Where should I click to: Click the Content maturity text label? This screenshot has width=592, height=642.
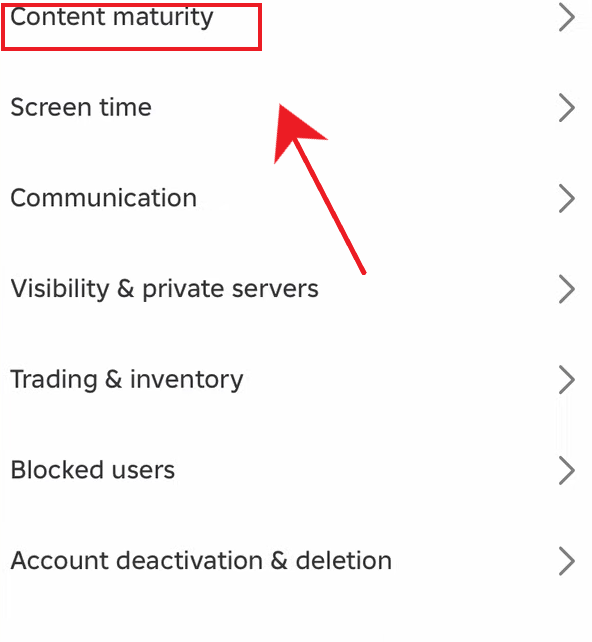tap(112, 18)
